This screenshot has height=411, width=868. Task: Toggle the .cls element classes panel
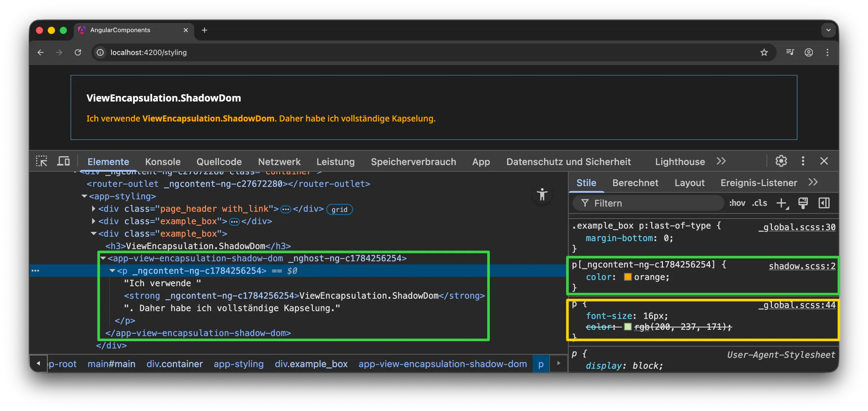[759, 203]
